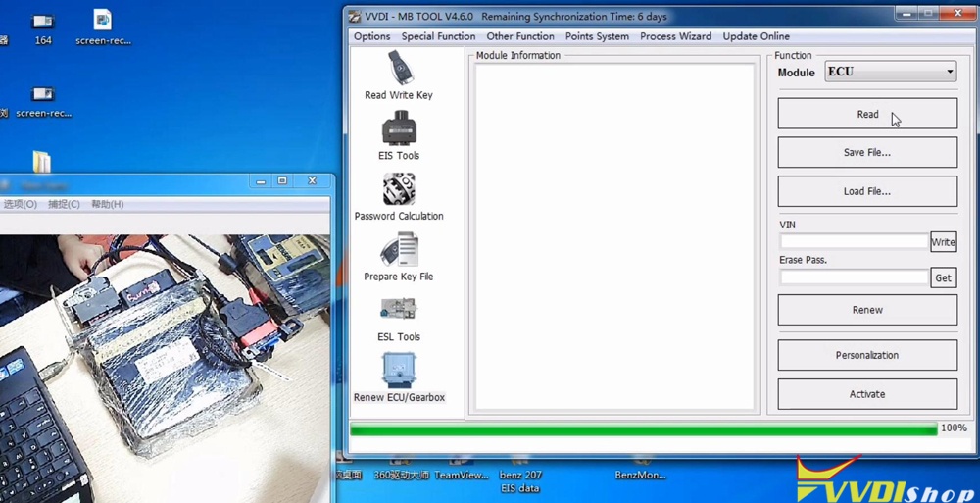Select the BenzMon... desktop icon

pyautogui.click(x=640, y=470)
